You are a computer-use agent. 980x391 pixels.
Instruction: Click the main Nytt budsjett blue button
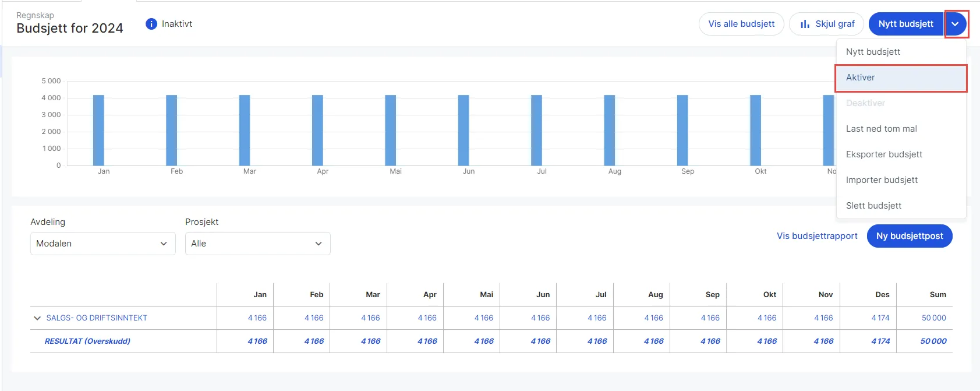906,24
